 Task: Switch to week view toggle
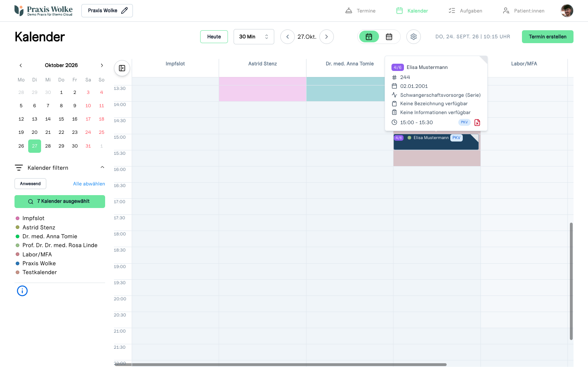(389, 37)
